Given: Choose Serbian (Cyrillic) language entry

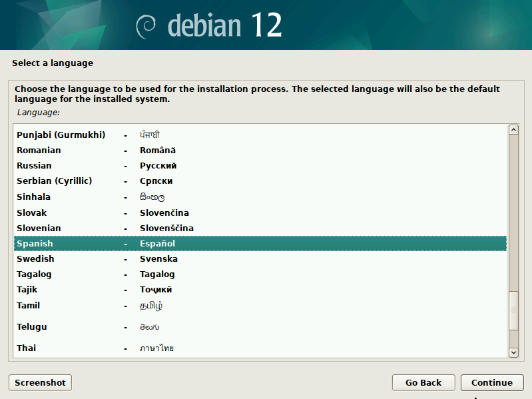Looking at the screenshot, I should tap(54, 181).
